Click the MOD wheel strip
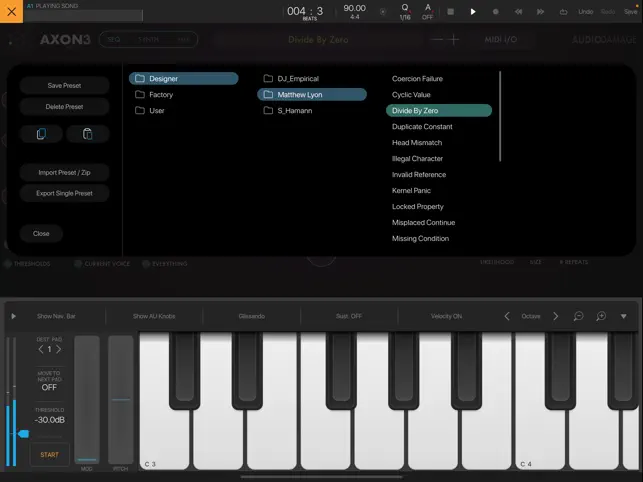The height and width of the screenshot is (482, 643). (x=87, y=400)
